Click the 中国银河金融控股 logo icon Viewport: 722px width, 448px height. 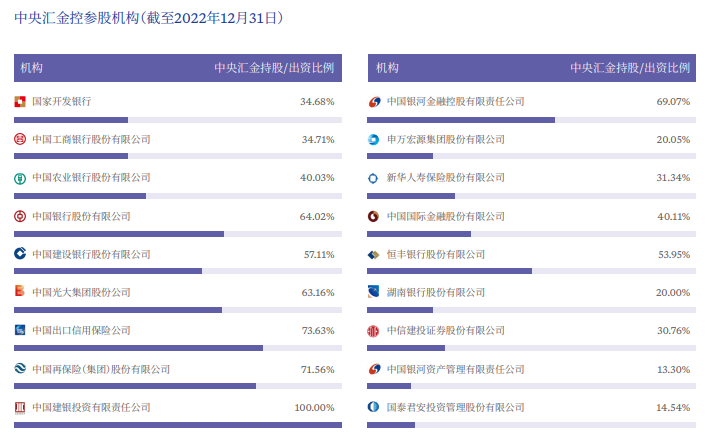(374, 102)
